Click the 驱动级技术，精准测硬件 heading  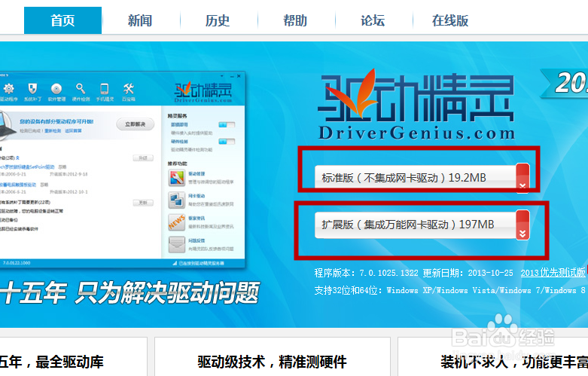(273, 362)
